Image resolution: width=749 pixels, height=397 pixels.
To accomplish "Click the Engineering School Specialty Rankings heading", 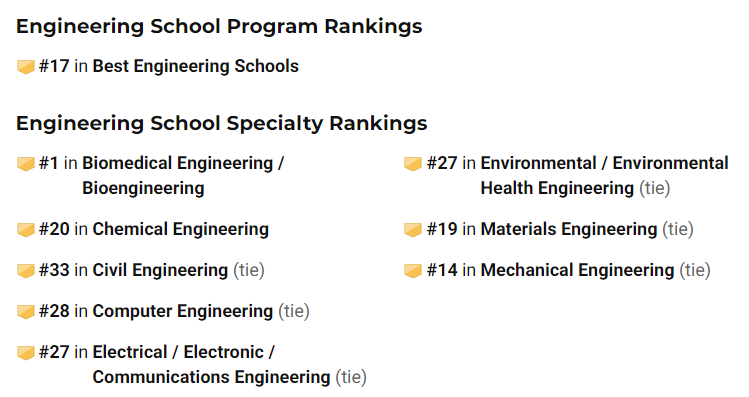I will point(222,123).
